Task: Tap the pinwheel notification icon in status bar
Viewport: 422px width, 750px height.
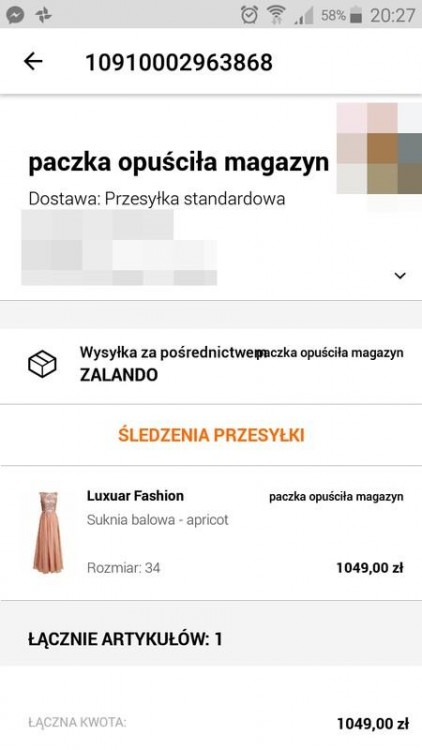Action: pos(44,15)
